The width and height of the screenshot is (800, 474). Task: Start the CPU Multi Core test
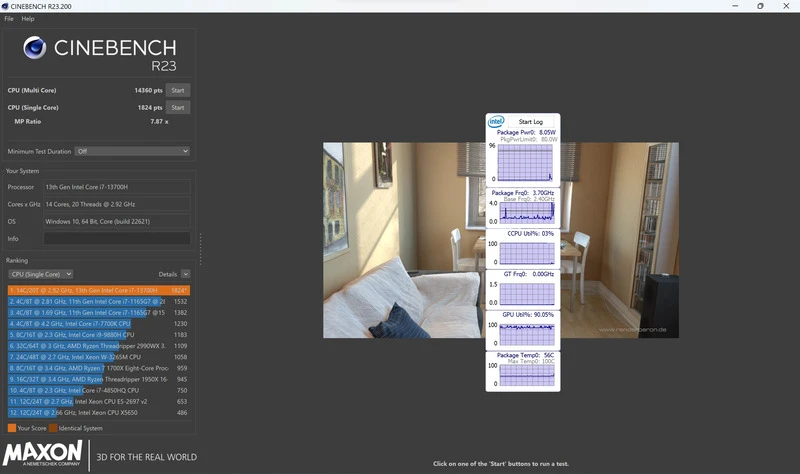pos(178,90)
